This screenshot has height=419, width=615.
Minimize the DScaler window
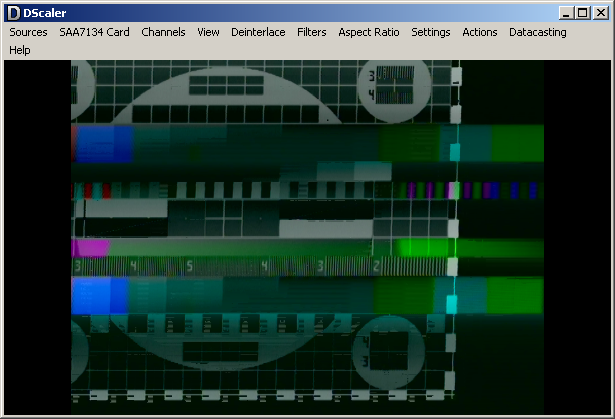click(x=566, y=13)
